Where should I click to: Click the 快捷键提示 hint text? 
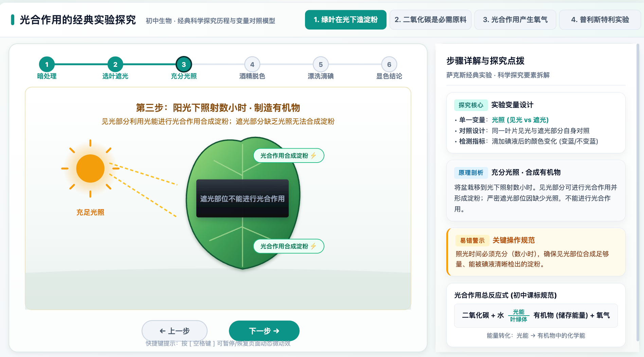[218, 343]
